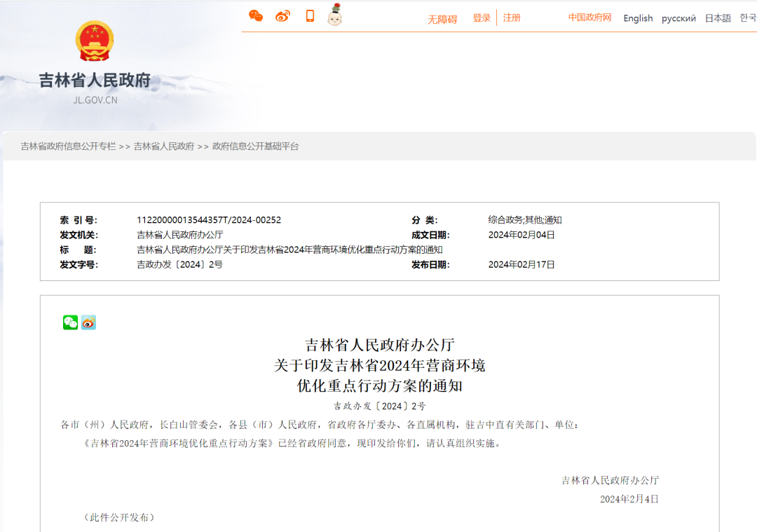Click 发布日期 label
Screen dimensions: 757x532
coord(430,264)
